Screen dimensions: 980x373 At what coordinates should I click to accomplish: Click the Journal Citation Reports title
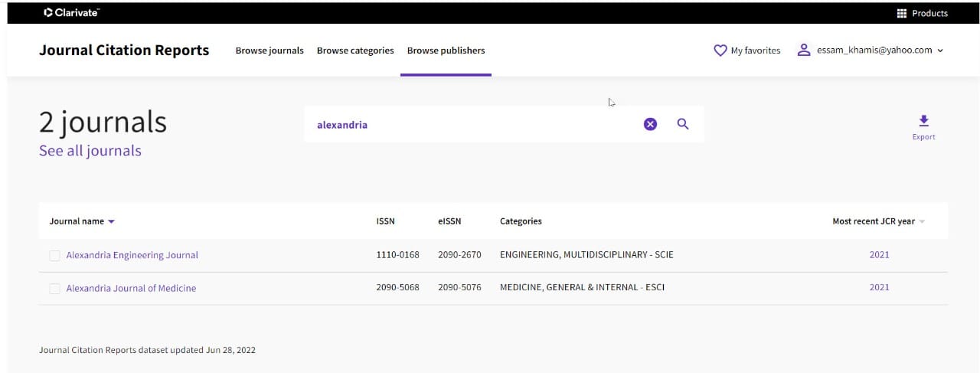click(x=124, y=50)
